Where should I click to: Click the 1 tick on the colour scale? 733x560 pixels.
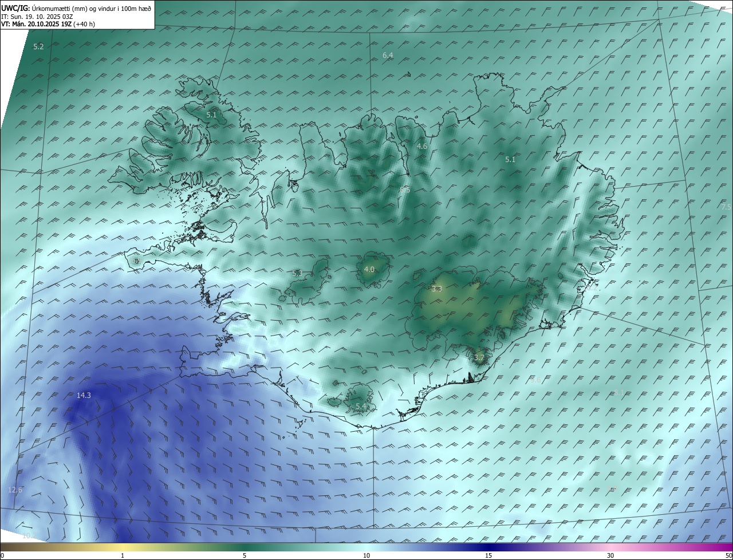pos(123,555)
